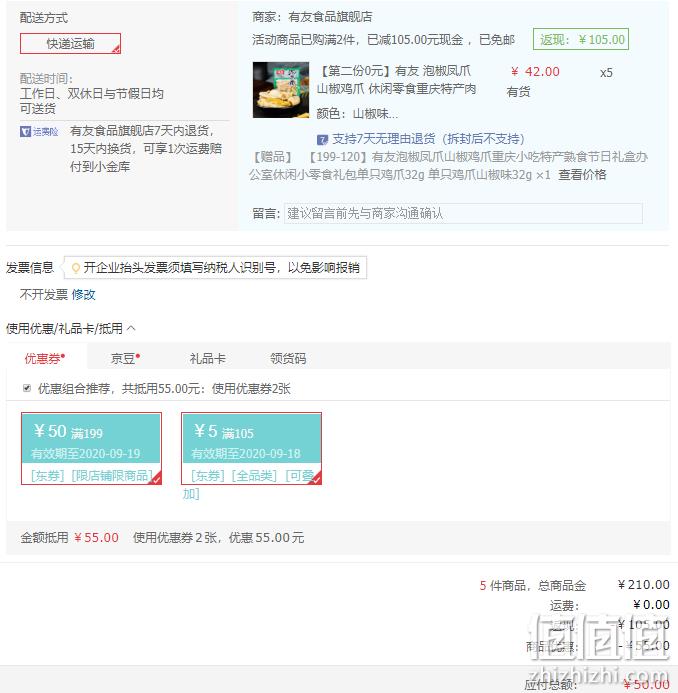Click the 支持7天无理由退货 link
The height and width of the screenshot is (693, 678).
pyautogui.click(x=428, y=139)
